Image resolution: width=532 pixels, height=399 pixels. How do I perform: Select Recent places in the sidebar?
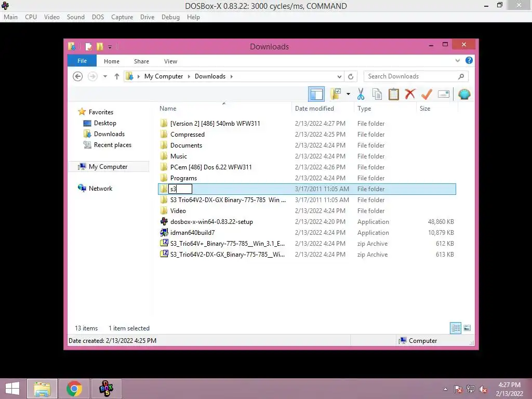[x=113, y=145]
